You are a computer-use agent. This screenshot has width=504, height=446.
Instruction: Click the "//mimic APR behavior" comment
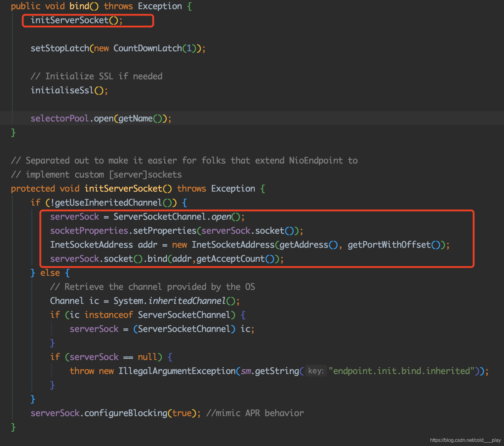tap(255, 413)
